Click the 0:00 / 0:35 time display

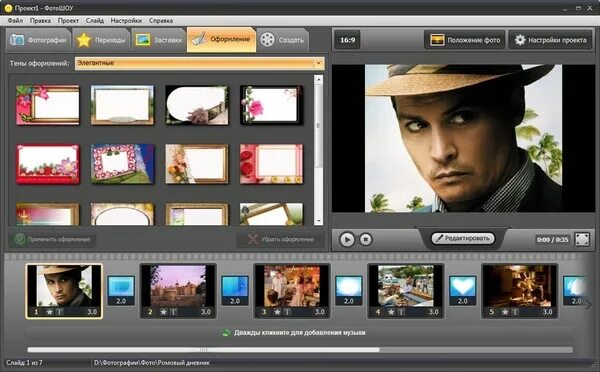tap(552, 240)
